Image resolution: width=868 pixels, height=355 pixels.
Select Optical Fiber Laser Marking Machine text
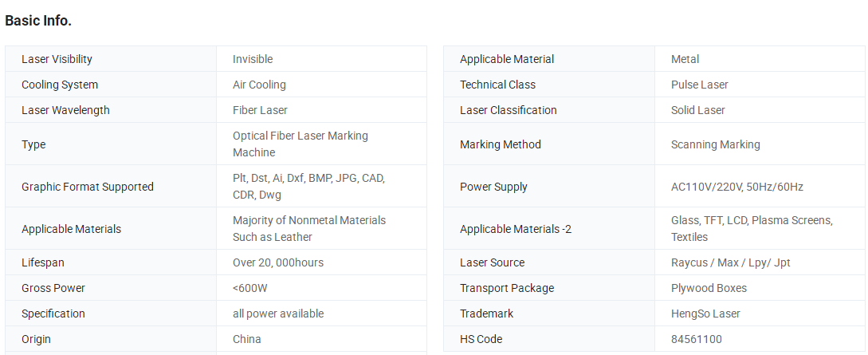pos(300,144)
